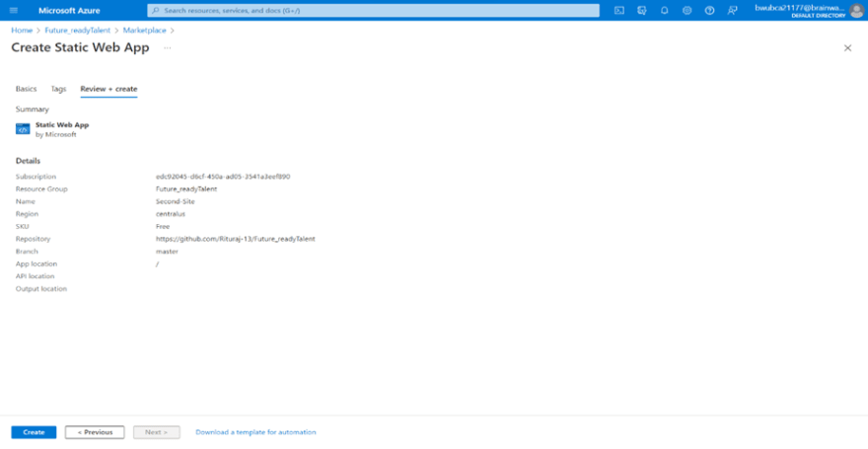Go back with Previous button
This screenshot has height=449, width=868.
pyautogui.click(x=95, y=432)
